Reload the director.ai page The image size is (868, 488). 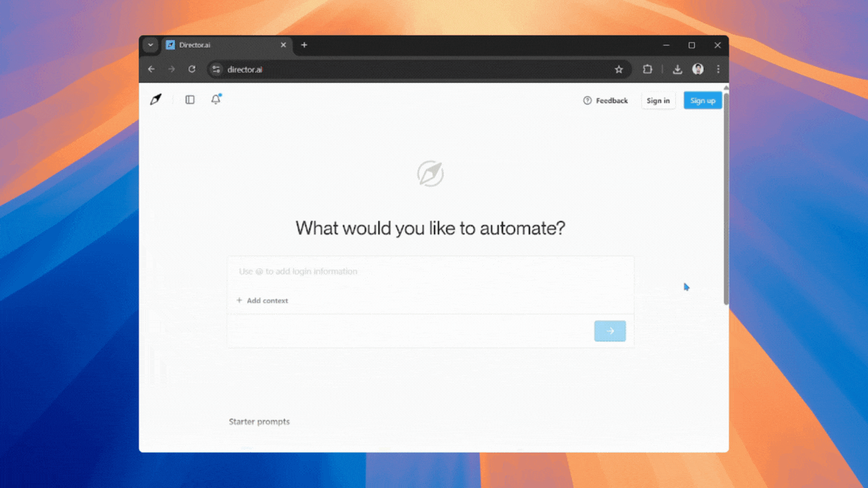pos(192,69)
